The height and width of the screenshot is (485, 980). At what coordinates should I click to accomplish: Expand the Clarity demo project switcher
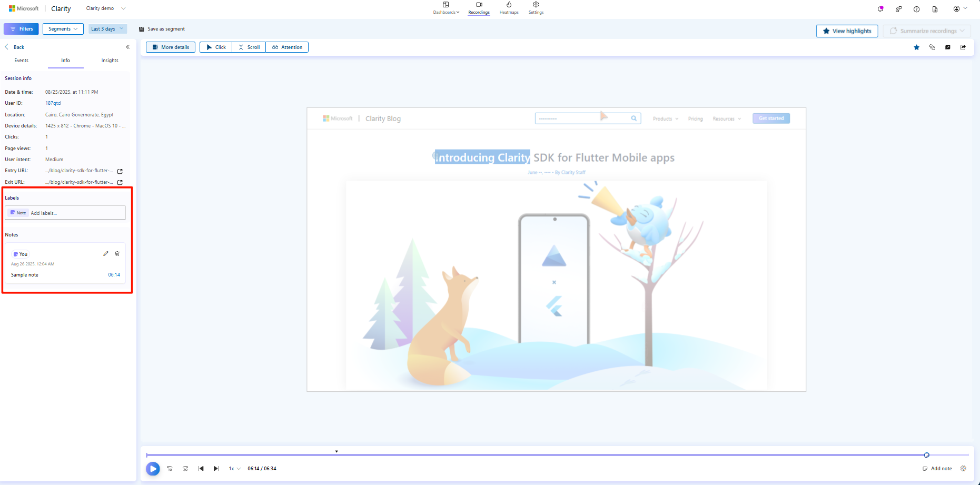coord(106,8)
